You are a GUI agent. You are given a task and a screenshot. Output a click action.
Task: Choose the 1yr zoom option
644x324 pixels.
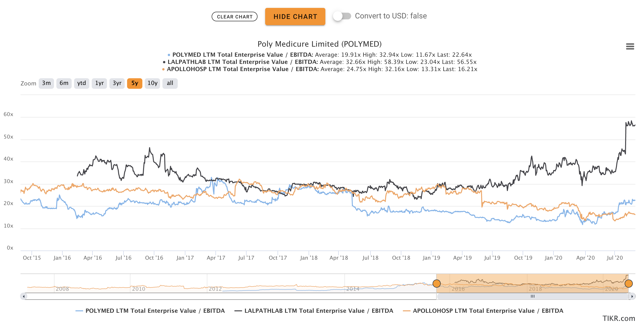(99, 83)
